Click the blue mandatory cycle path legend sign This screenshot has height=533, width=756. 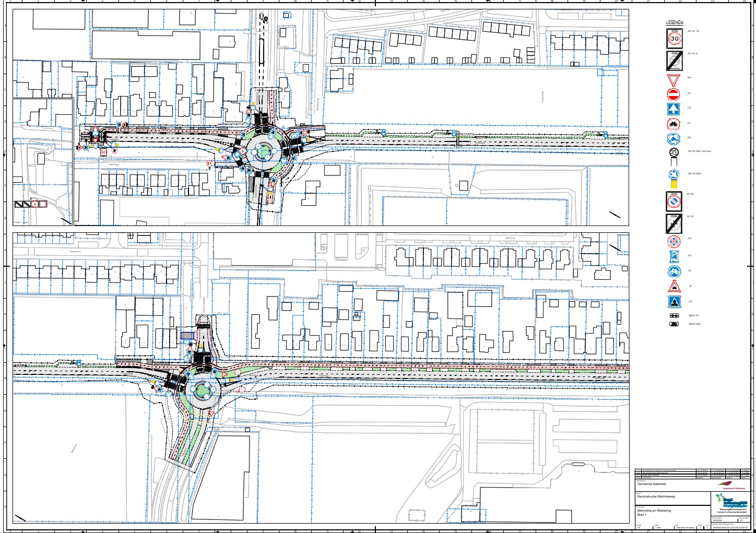674,271
